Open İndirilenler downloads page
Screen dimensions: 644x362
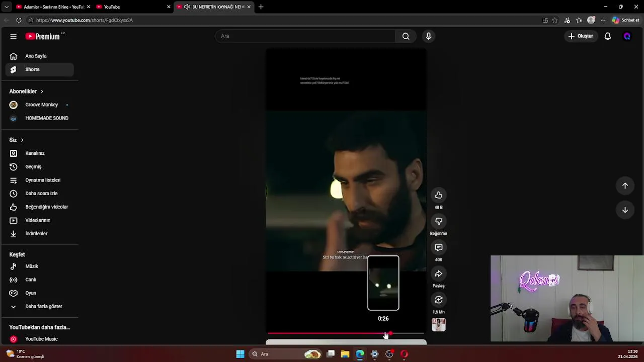39,233
